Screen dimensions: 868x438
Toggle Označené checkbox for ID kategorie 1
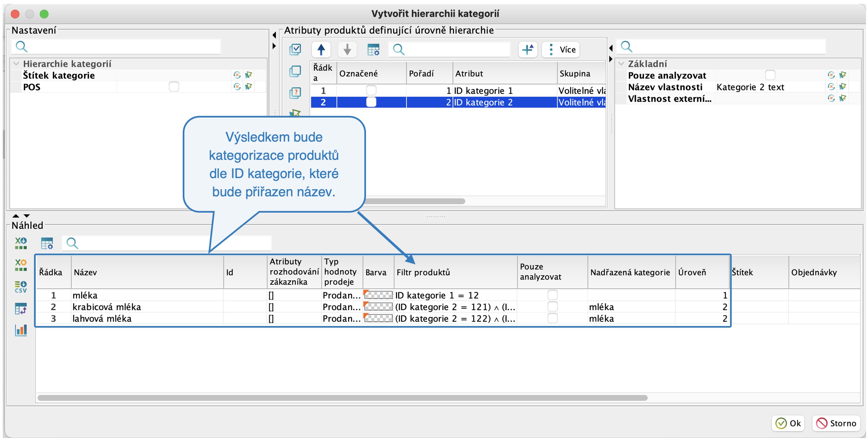(x=371, y=90)
